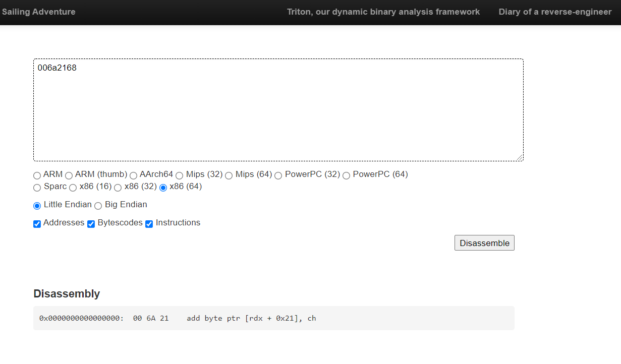Switch to Big Endian byte order

click(98, 206)
